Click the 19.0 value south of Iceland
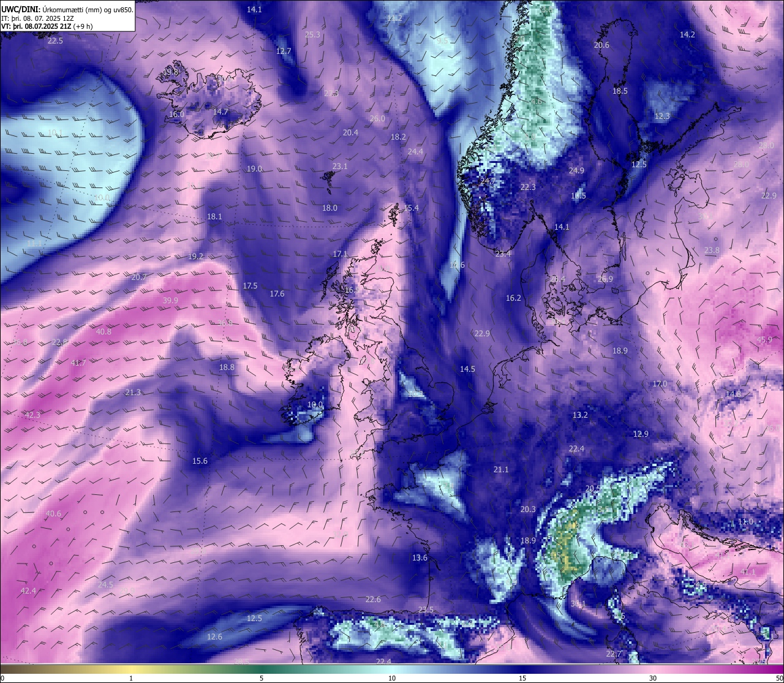 coord(255,169)
